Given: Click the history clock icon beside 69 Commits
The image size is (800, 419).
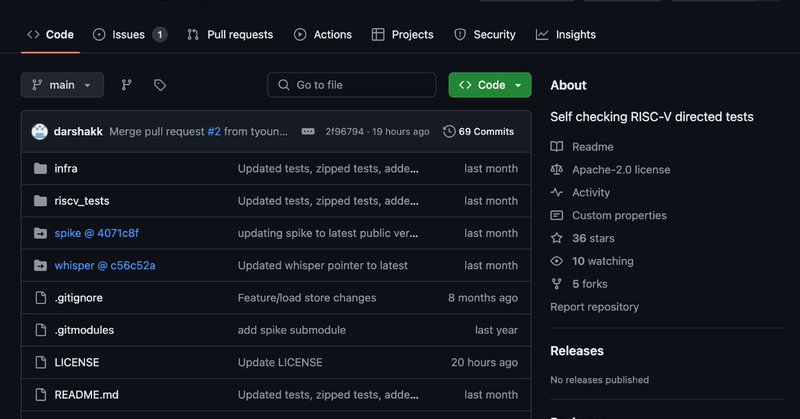Looking at the screenshot, I should point(449,132).
